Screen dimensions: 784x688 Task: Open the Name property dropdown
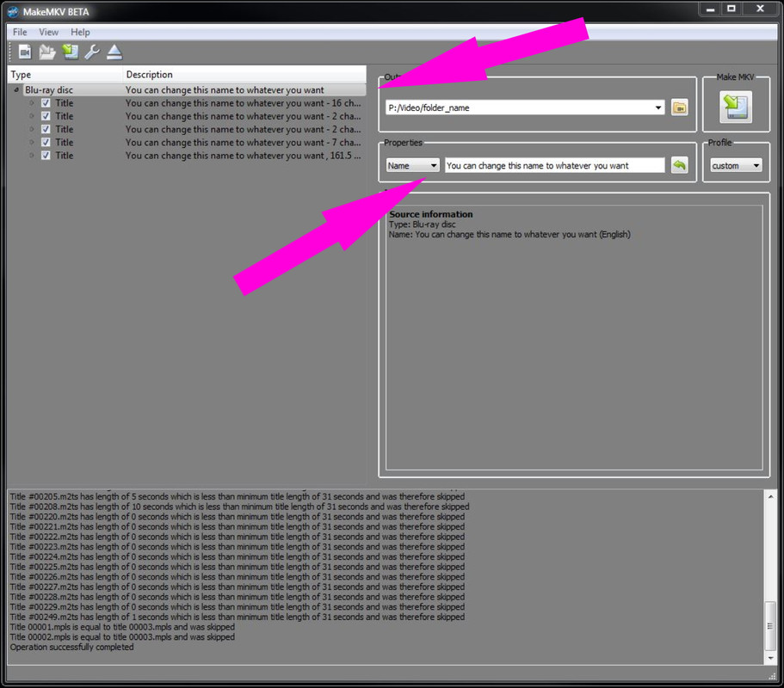click(413, 165)
